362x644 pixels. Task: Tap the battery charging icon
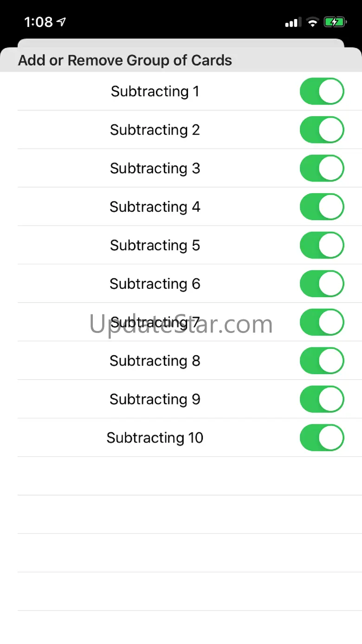[334, 22]
